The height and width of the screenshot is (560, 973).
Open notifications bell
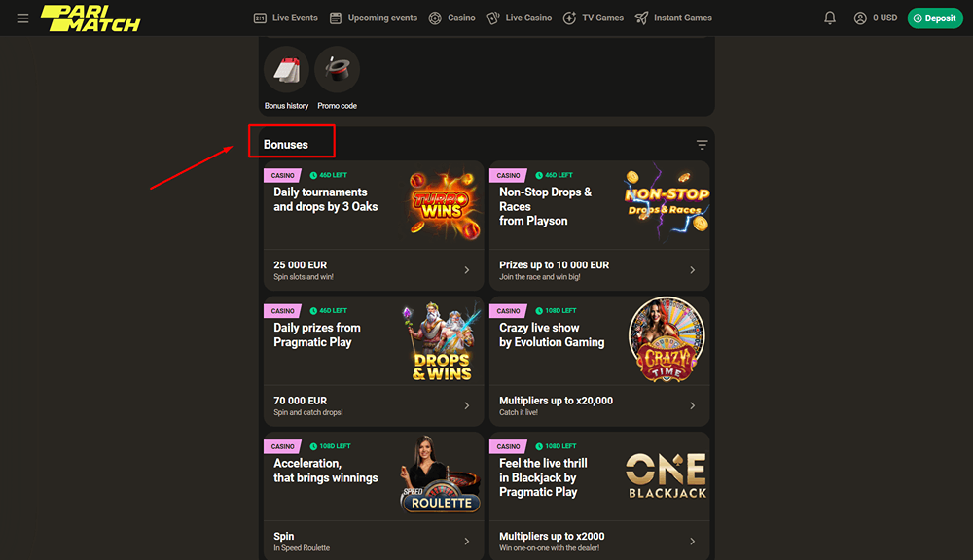coord(830,17)
